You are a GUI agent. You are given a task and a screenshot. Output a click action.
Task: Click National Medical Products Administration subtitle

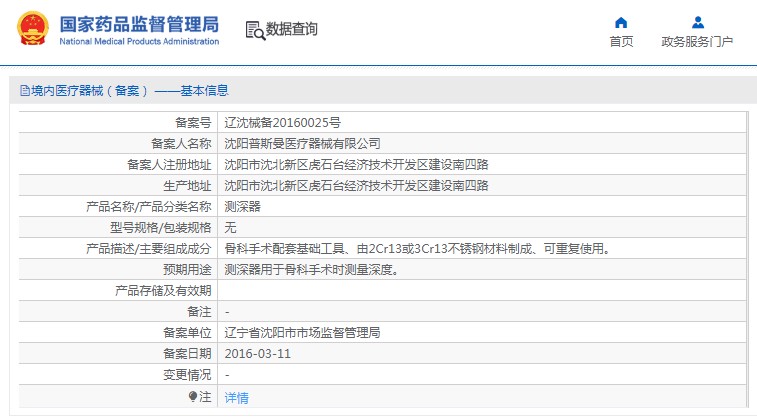[139, 42]
